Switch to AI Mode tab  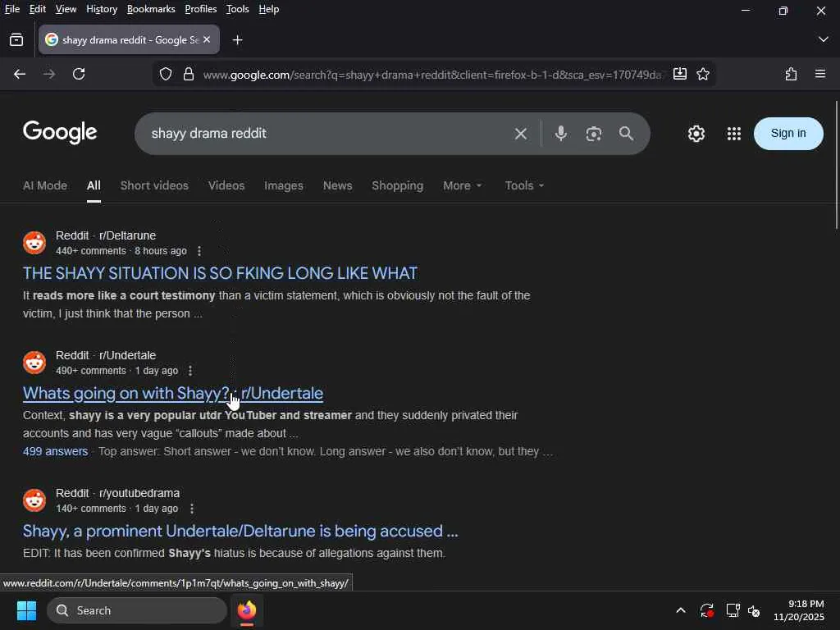pyautogui.click(x=45, y=185)
